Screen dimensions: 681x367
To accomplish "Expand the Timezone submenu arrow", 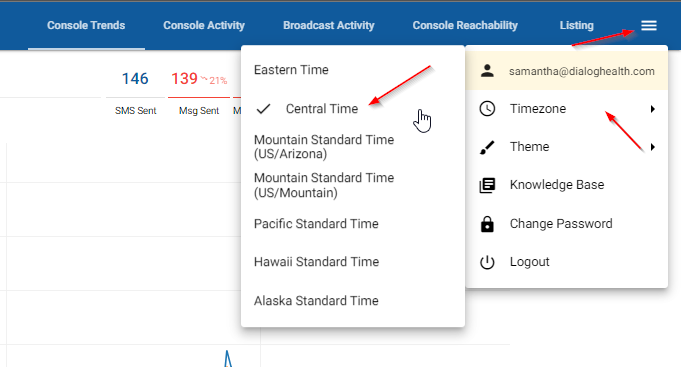I will [x=652, y=109].
